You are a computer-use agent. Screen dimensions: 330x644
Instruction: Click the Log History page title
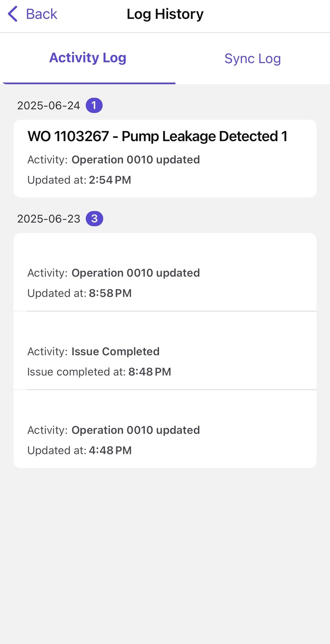click(x=165, y=14)
